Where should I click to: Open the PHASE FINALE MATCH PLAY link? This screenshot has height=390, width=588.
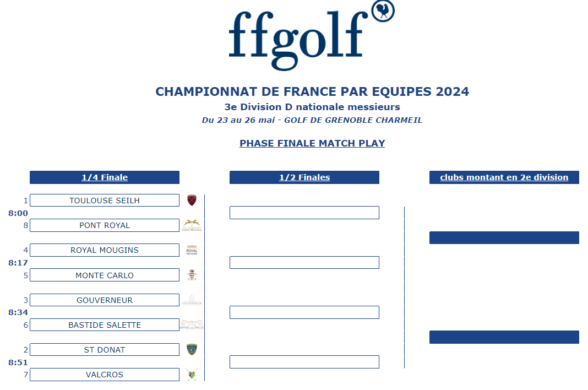point(312,143)
